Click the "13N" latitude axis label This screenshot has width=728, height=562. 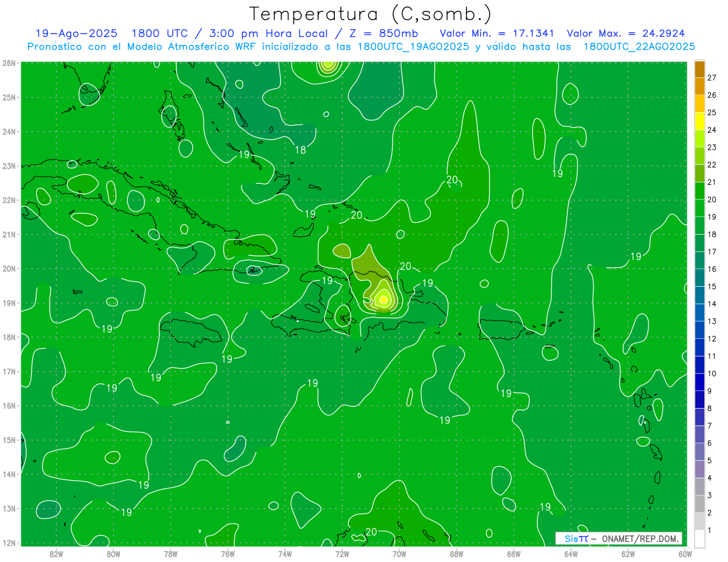coord(8,508)
